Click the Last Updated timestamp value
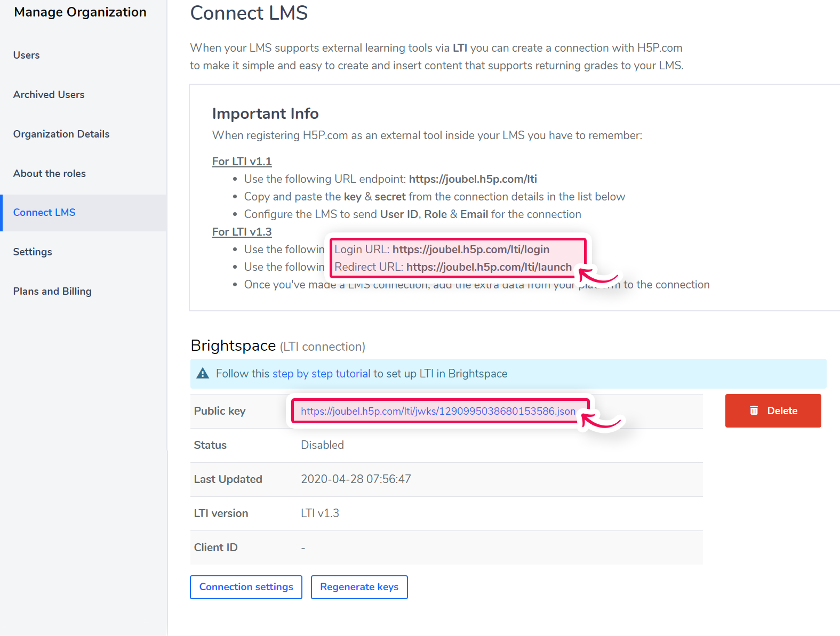The height and width of the screenshot is (636, 840). [356, 479]
